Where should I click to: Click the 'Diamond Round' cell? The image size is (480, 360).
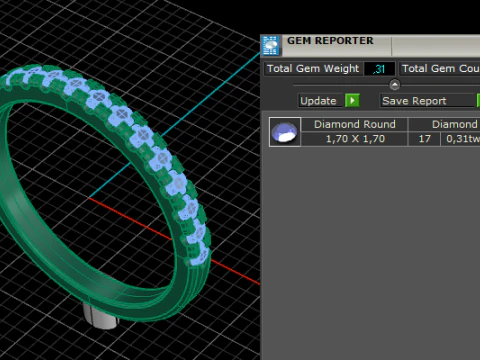pos(355,124)
